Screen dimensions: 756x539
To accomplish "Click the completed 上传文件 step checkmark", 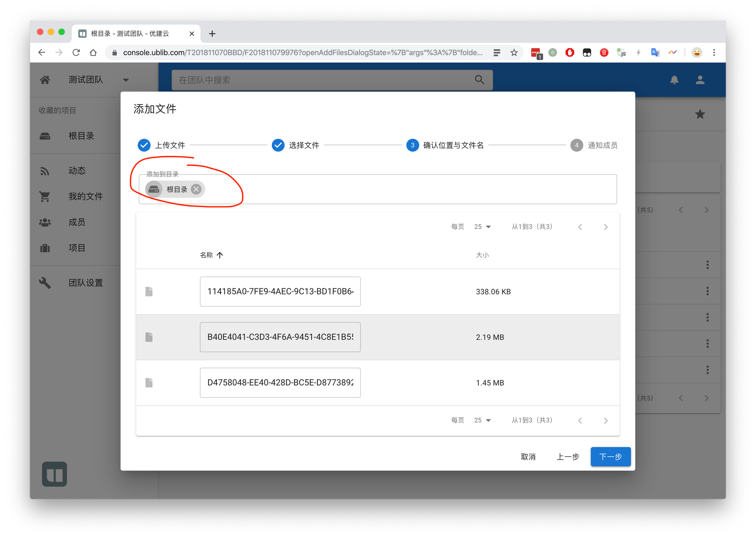I will (x=144, y=145).
